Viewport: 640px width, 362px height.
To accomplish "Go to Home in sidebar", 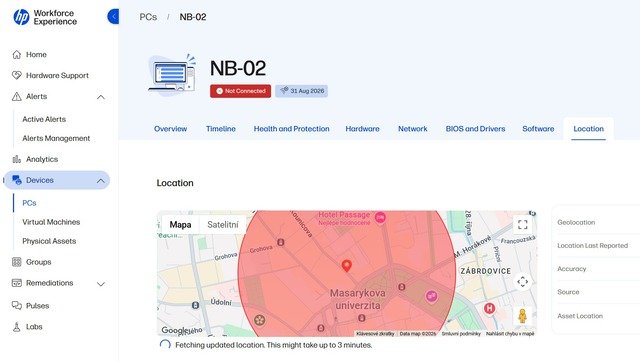I will [36, 55].
